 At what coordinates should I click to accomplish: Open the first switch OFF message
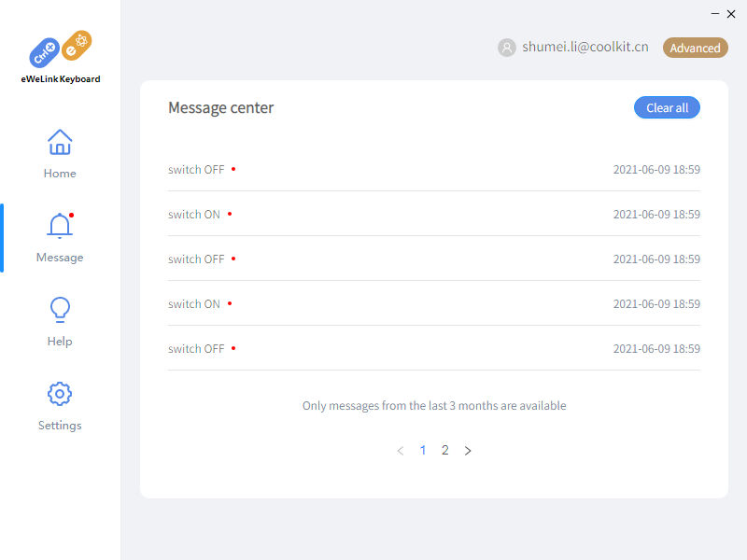[197, 170]
